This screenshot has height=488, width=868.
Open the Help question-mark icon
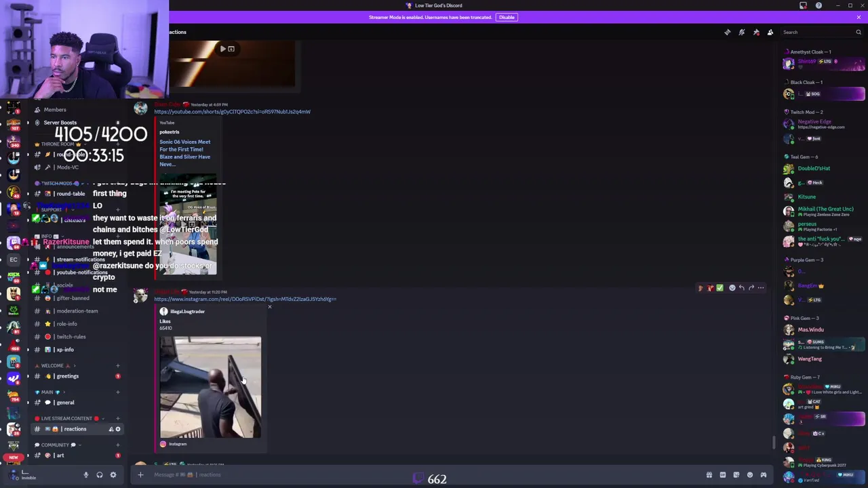point(818,5)
